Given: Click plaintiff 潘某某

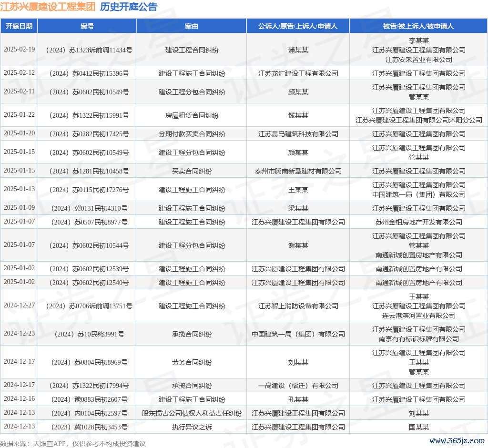Looking at the screenshot, I should [298, 50].
